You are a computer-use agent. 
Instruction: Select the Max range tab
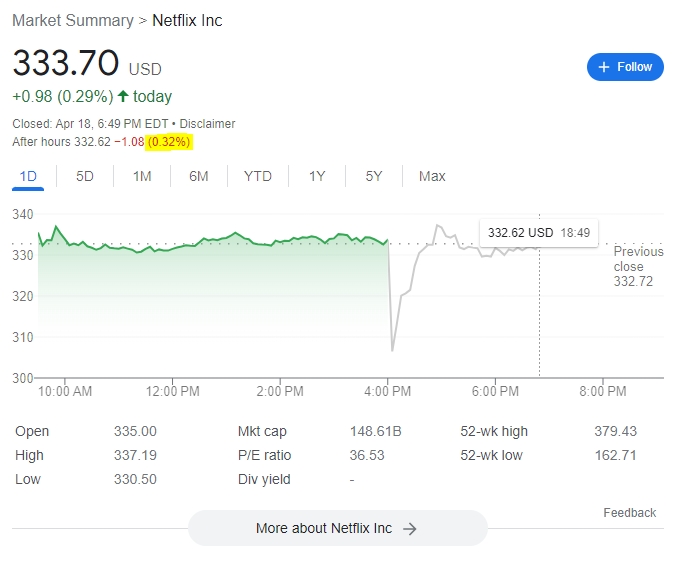(x=432, y=177)
